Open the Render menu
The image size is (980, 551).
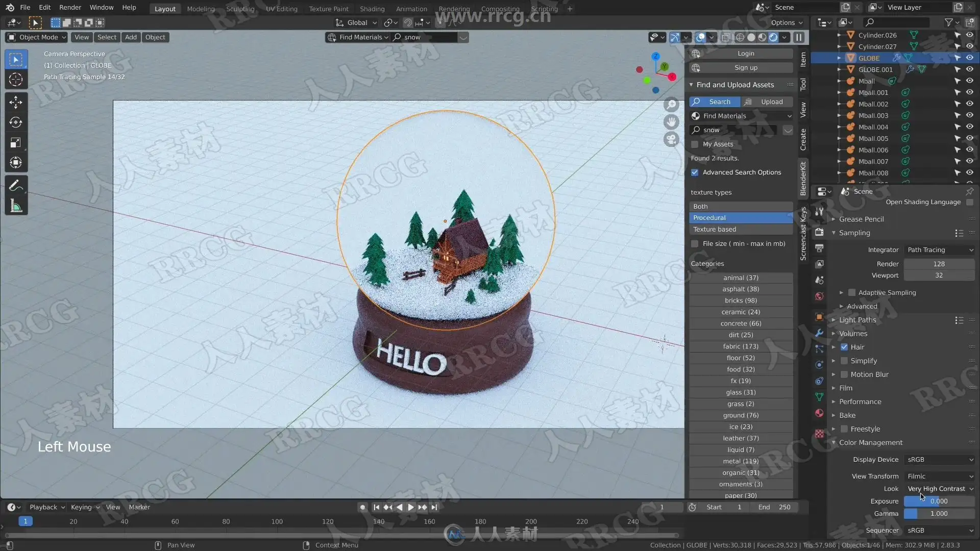click(70, 8)
